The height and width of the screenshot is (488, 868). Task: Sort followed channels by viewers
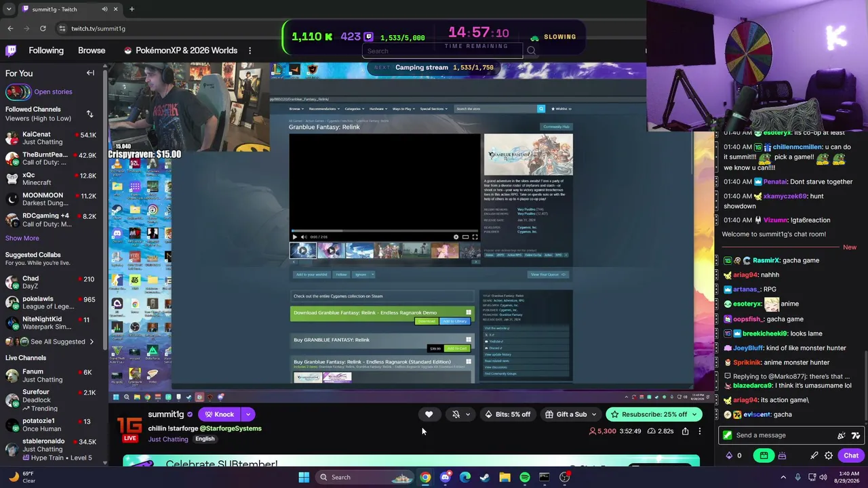(90, 114)
